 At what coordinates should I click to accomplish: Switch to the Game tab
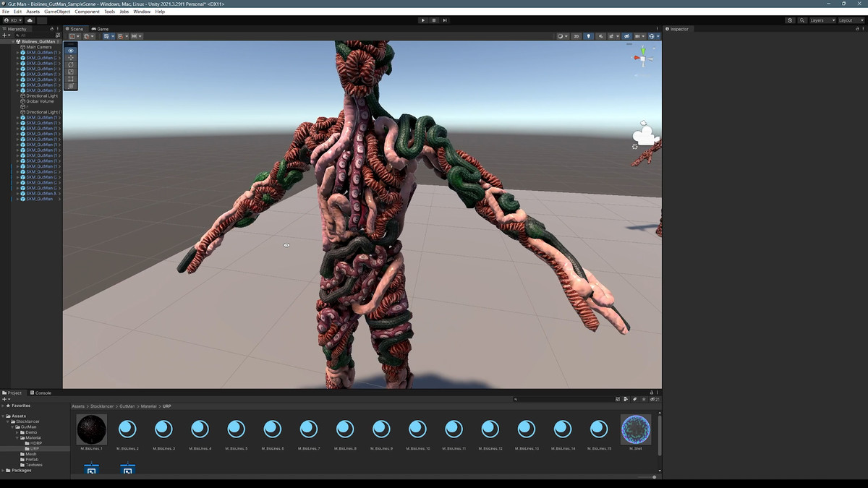coord(100,29)
